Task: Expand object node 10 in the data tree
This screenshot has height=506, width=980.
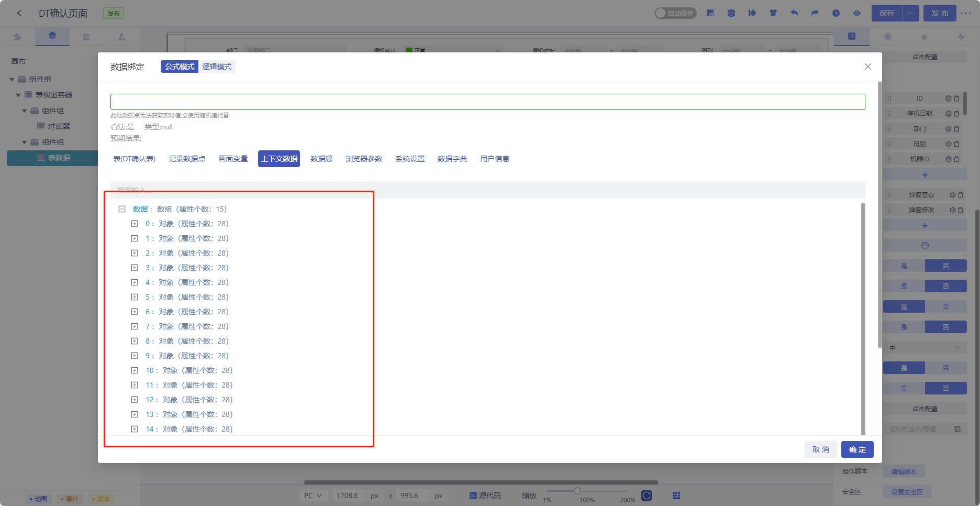Action: pos(135,370)
